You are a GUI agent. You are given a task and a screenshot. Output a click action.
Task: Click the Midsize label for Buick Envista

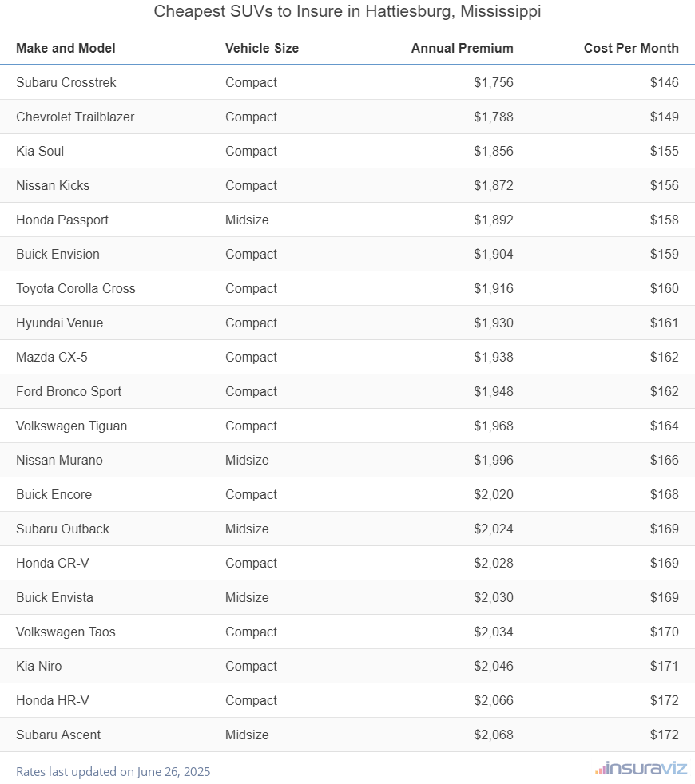point(247,597)
